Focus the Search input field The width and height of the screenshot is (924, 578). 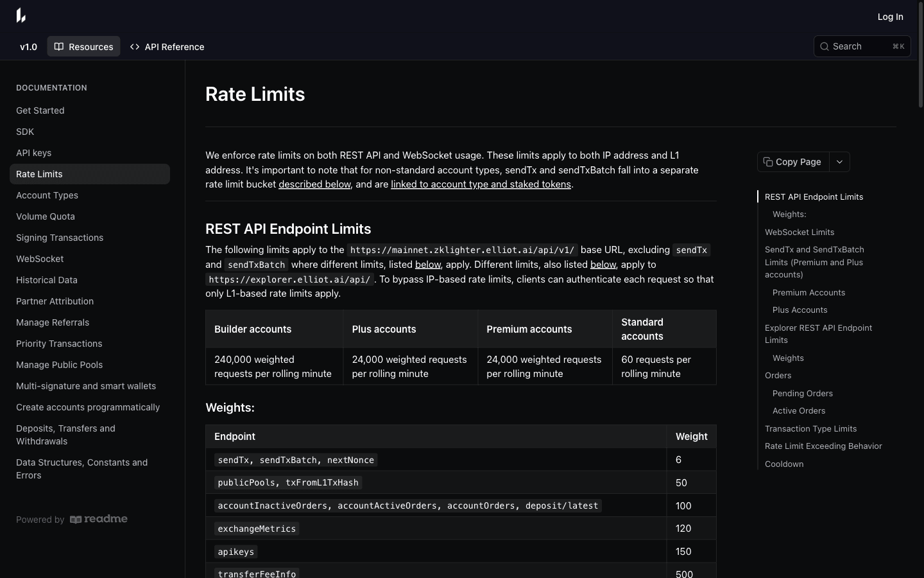(862, 46)
